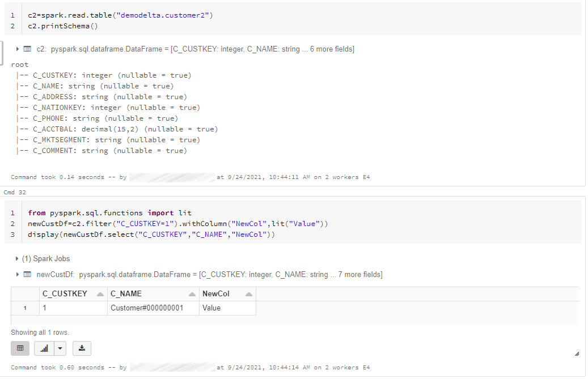Click inside the first code cell

click(113, 16)
